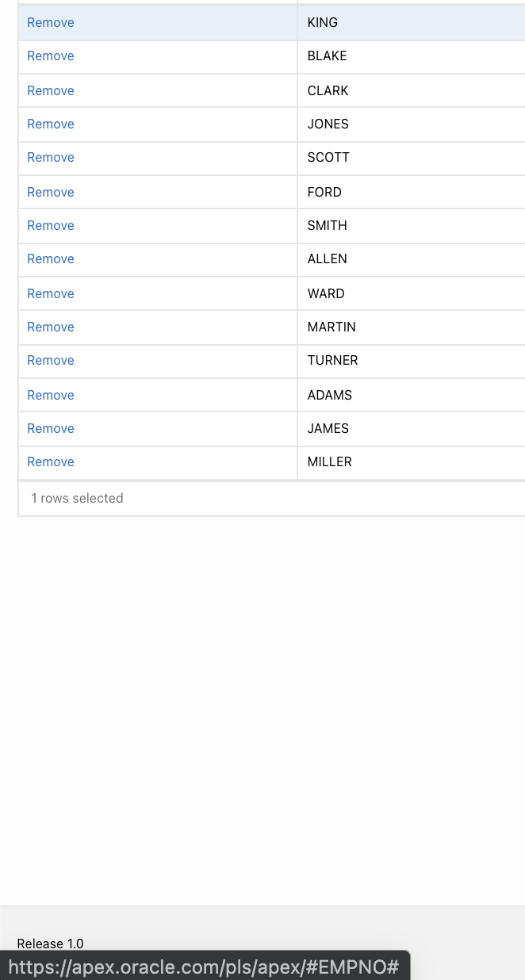
Task: Click Remove link for SMITH
Action: tap(51, 225)
